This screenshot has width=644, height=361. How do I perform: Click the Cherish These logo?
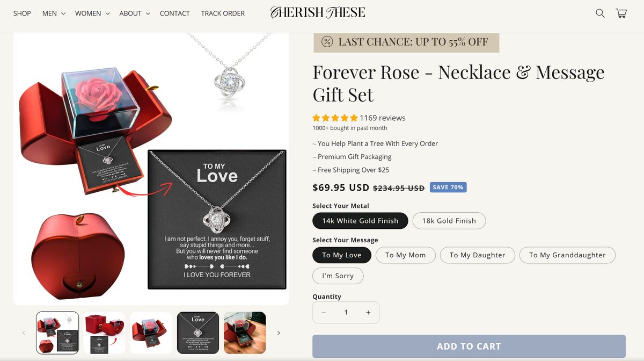click(318, 12)
